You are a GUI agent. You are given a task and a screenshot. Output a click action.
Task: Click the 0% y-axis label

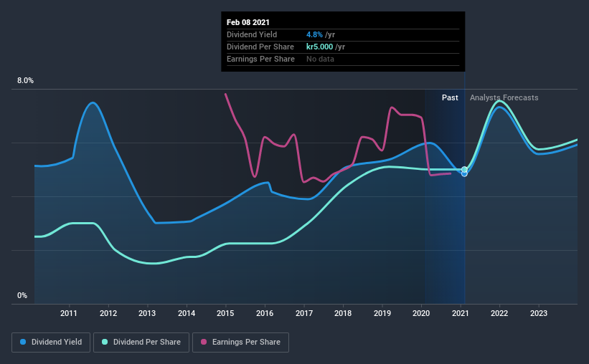(22, 296)
